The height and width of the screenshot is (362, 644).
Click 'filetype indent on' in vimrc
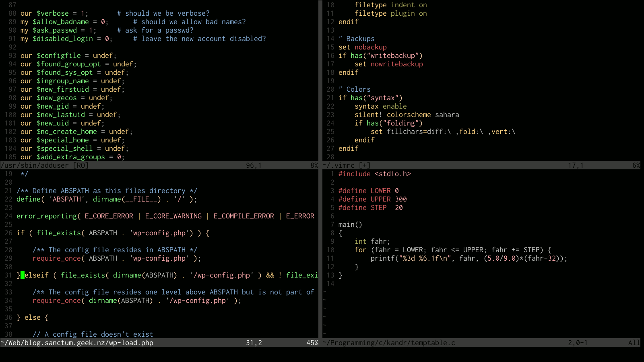click(390, 5)
